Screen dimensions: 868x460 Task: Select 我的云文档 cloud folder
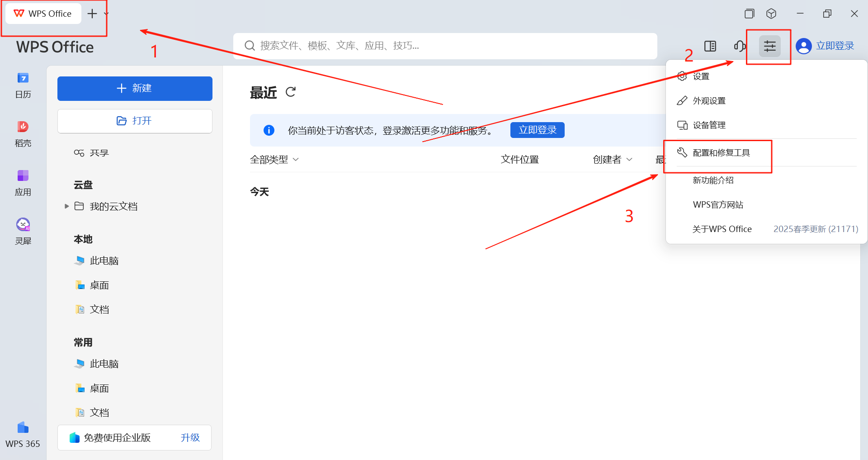(106, 206)
